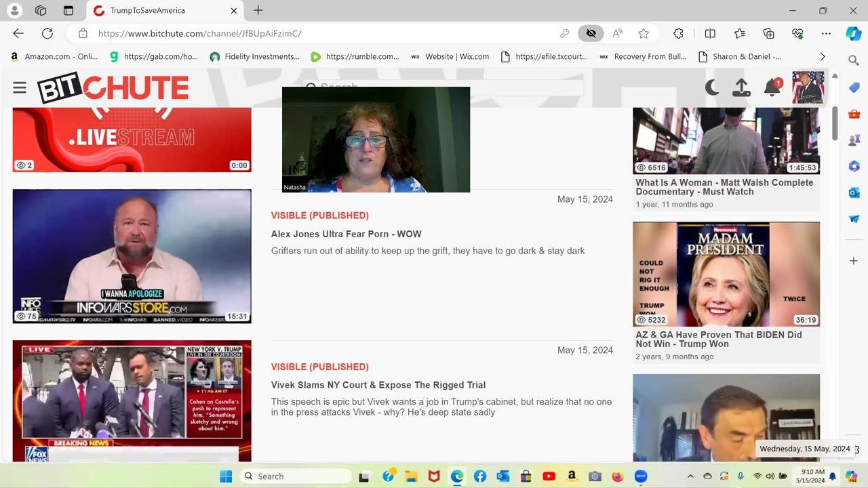This screenshot has width=868, height=488.
Task: Click the browser profile icon
Action: point(14,11)
